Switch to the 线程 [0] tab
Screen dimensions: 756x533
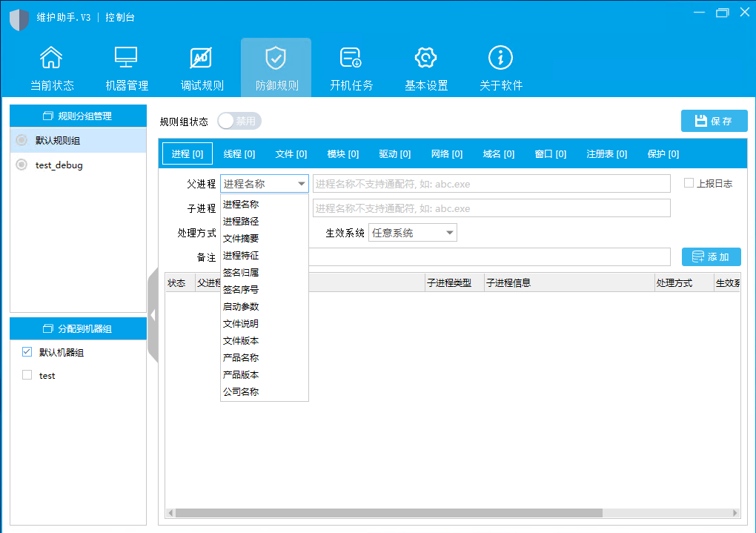click(x=239, y=154)
